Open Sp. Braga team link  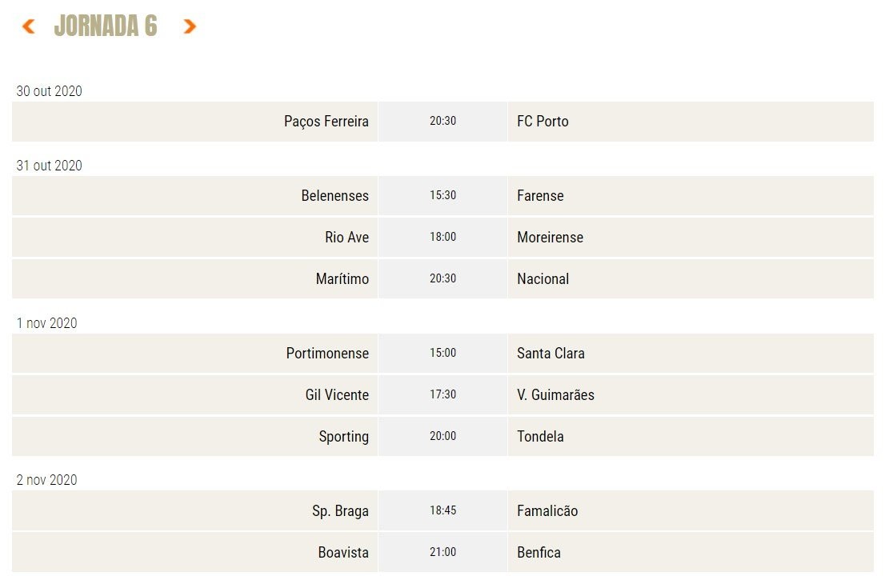click(340, 511)
